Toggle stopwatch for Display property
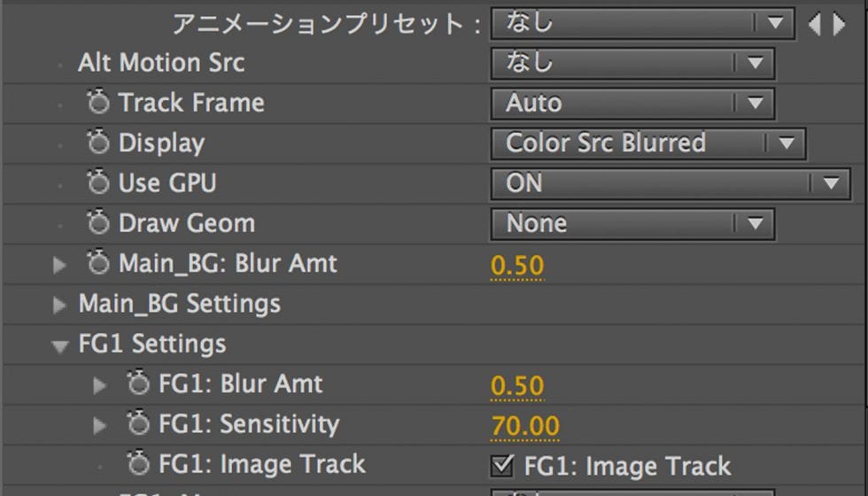The width and height of the screenshot is (868, 496). click(x=98, y=143)
